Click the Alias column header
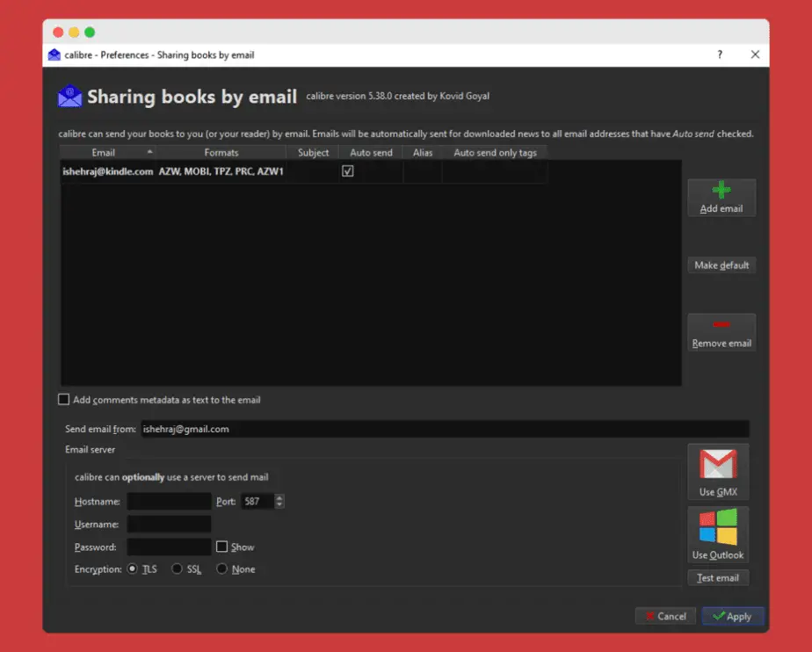Image resolution: width=812 pixels, height=652 pixels. point(423,152)
